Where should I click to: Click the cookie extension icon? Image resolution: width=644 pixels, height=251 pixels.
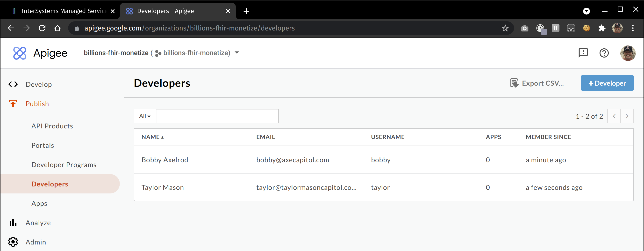click(586, 28)
